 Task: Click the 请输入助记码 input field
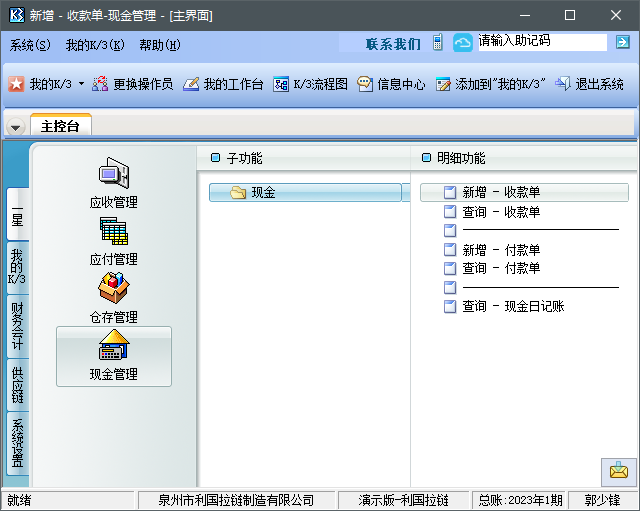click(540, 42)
